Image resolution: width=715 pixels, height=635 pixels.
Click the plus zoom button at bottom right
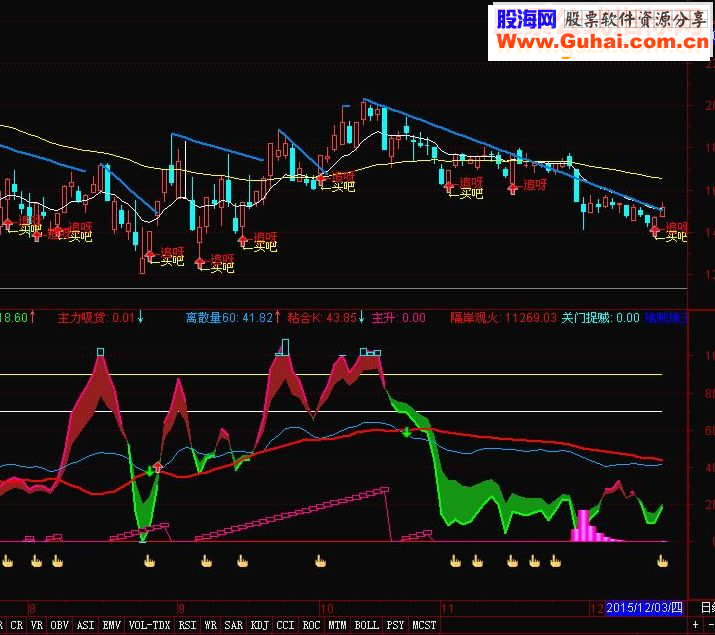(x=695, y=625)
